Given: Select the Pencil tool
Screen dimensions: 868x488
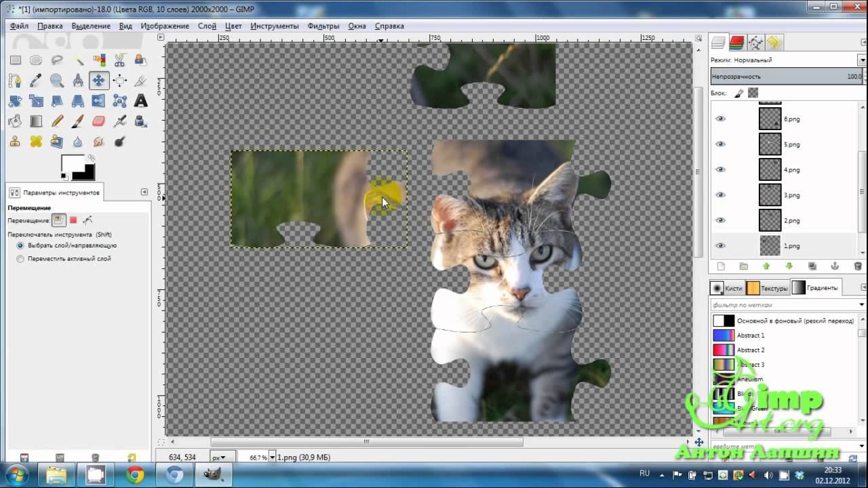Looking at the screenshot, I should point(57,121).
